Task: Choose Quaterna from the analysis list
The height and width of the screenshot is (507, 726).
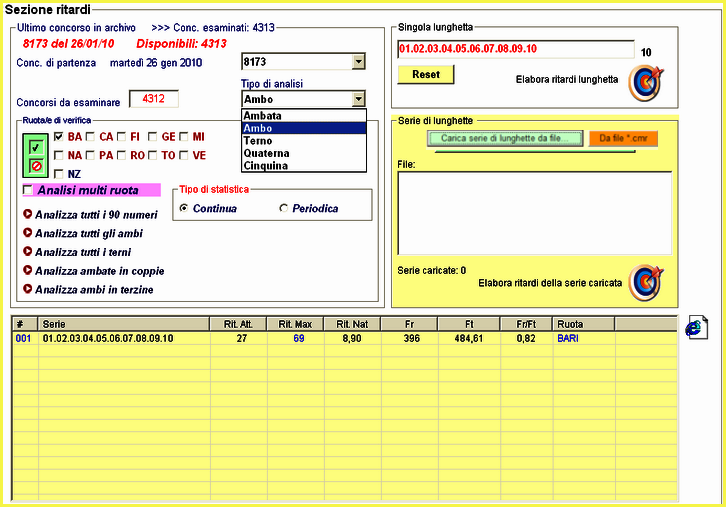Action: tap(304, 153)
